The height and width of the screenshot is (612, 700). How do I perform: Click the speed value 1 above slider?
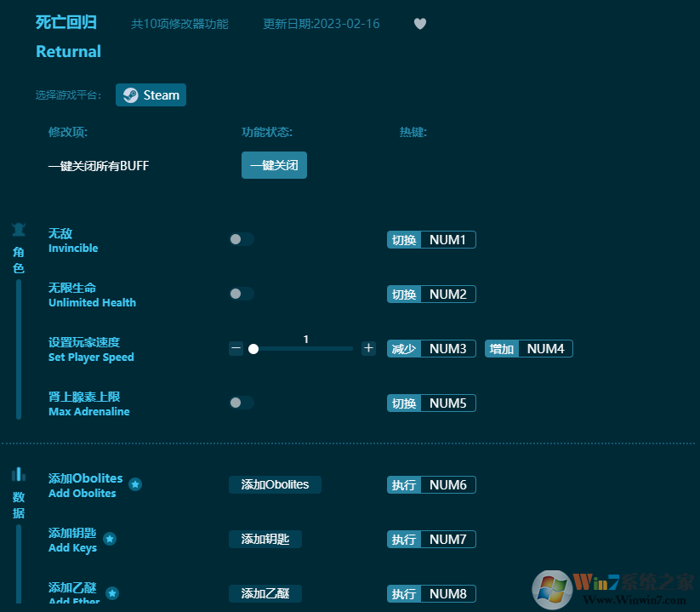(x=306, y=339)
